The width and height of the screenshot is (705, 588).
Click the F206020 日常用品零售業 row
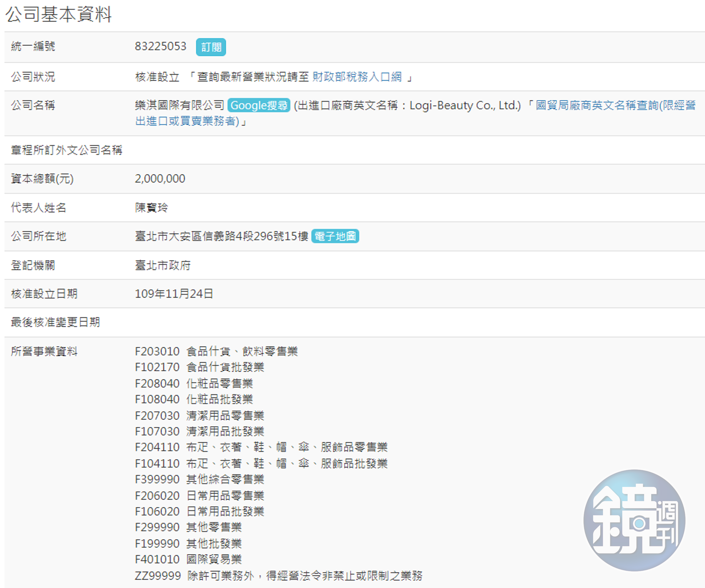(199, 495)
